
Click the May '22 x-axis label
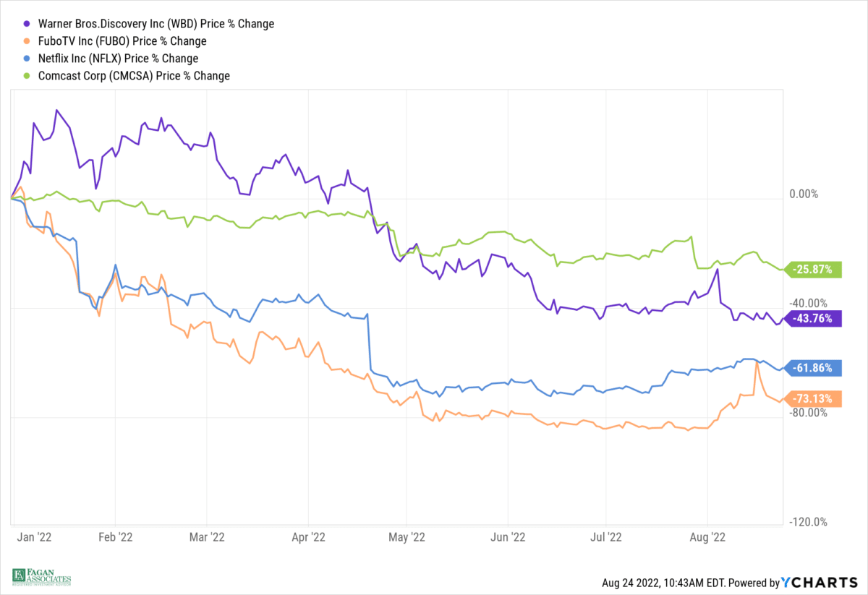(407, 537)
